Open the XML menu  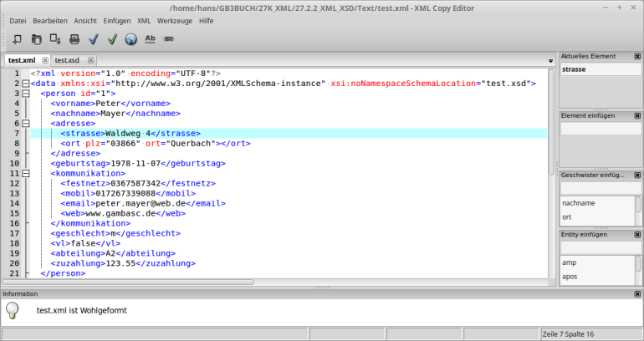pyautogui.click(x=143, y=20)
